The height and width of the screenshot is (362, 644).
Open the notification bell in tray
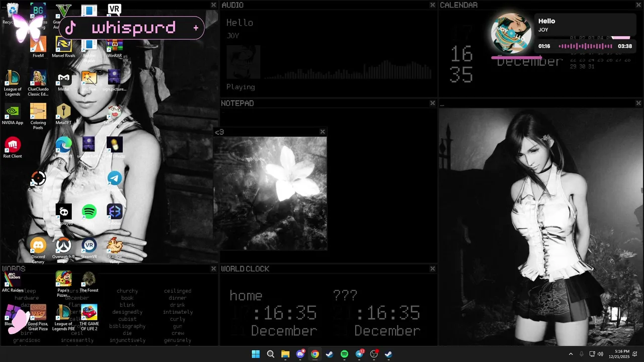[636, 354]
